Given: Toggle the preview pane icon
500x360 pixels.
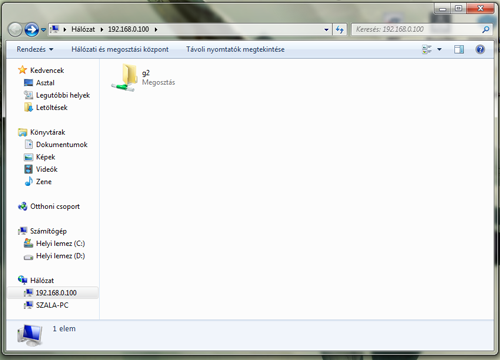Looking at the screenshot, I should click(459, 50).
